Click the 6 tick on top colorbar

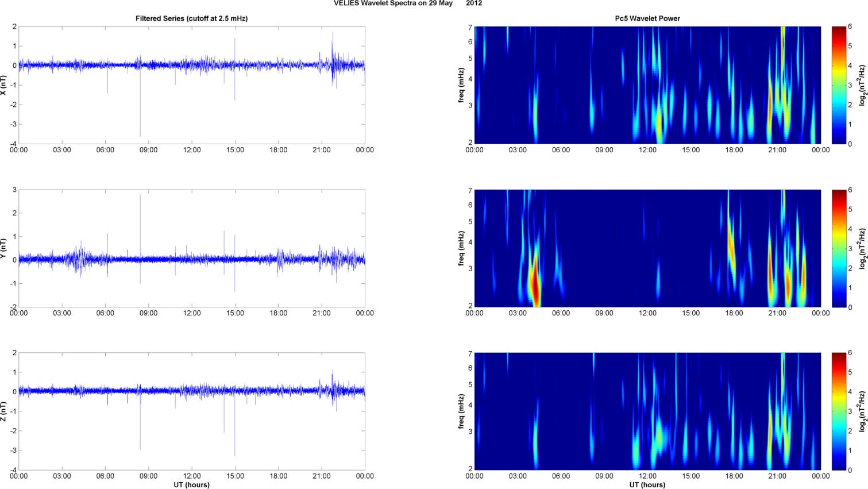(850, 26)
